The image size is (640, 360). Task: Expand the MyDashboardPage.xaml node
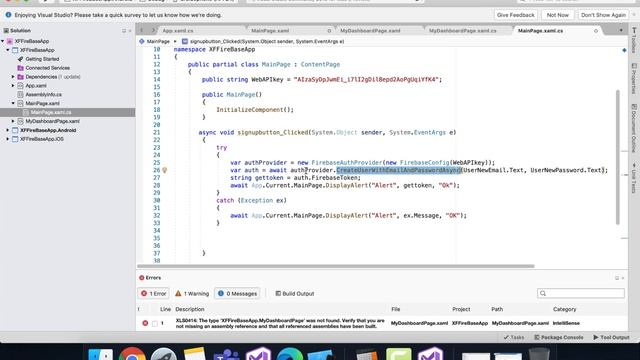tap(13, 121)
